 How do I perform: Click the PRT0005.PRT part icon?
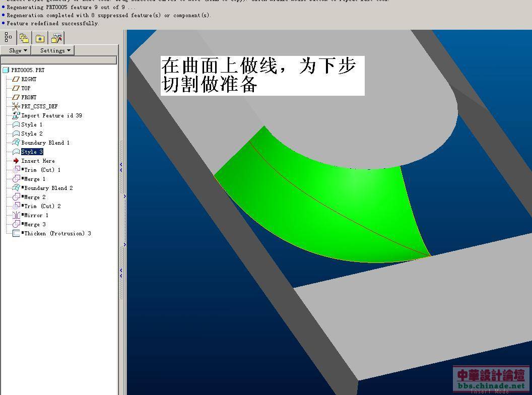[6, 70]
